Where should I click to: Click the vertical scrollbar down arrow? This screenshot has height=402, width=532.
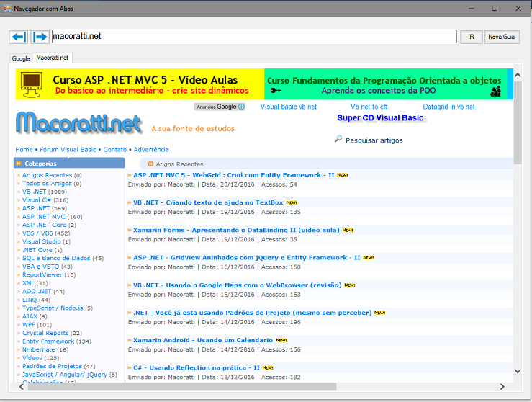click(518, 371)
